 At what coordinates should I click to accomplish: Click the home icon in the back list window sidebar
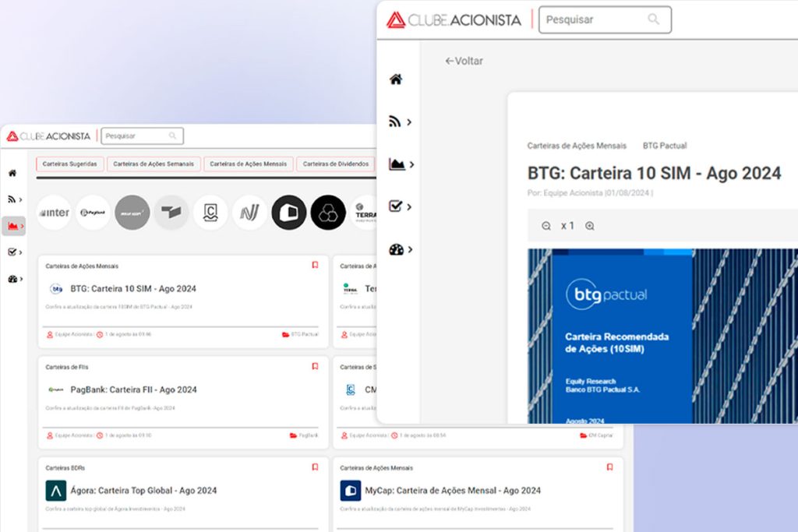point(12,173)
